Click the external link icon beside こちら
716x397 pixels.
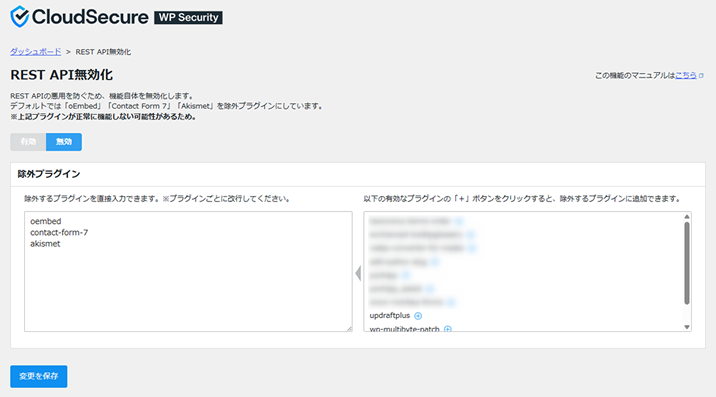701,76
